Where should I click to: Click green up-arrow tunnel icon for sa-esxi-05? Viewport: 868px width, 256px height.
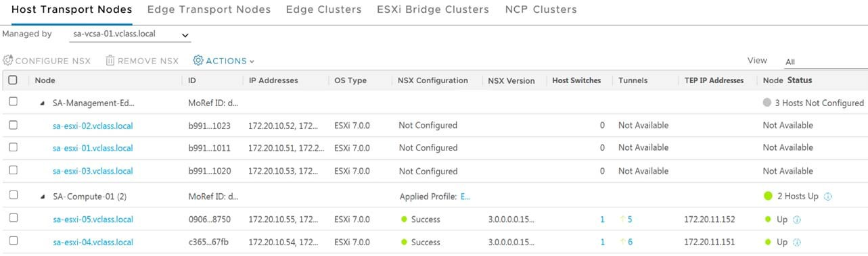[622, 220]
